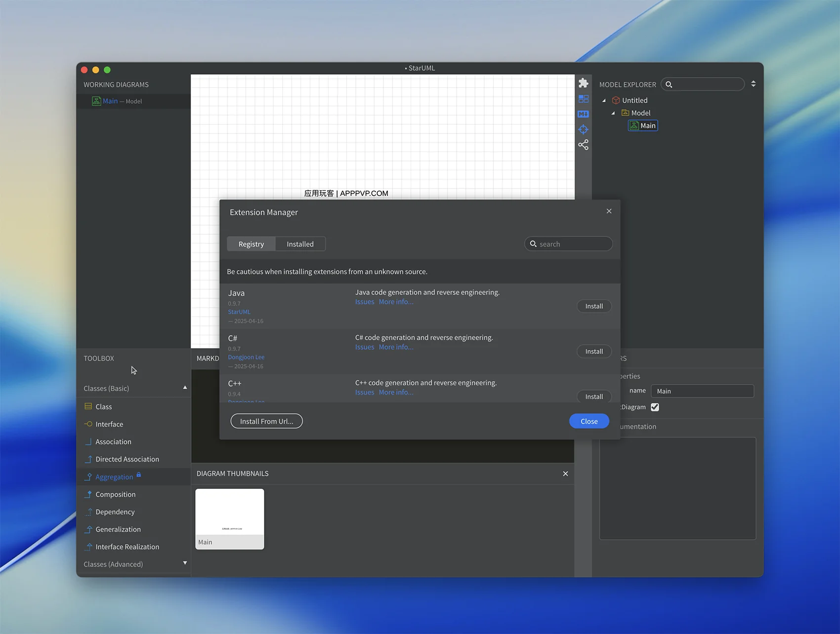Switch to the Registry tab
This screenshot has height=634, width=840.
pyautogui.click(x=251, y=244)
